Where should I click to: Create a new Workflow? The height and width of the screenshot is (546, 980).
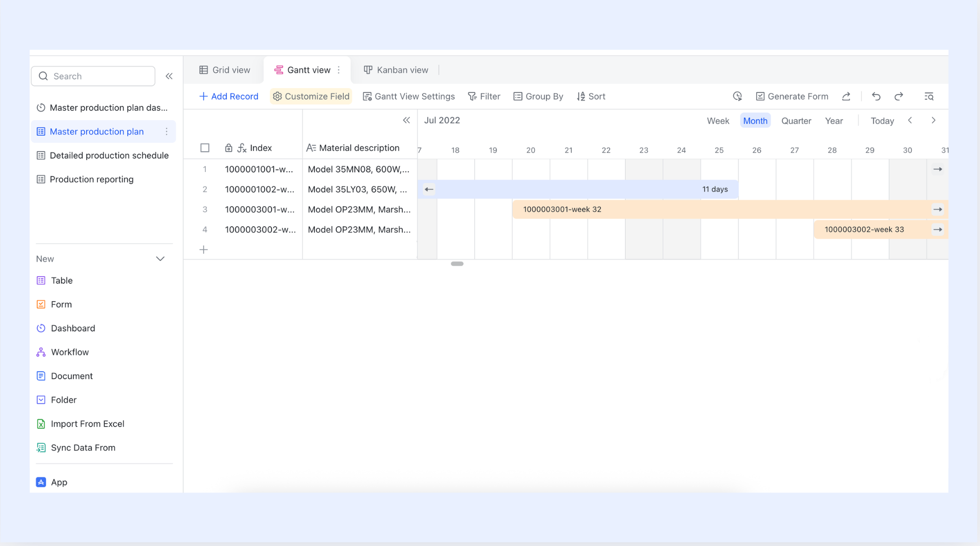tap(62, 352)
